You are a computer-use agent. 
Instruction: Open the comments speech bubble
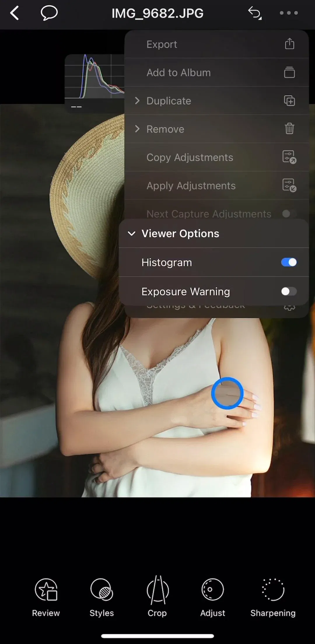[x=49, y=13]
